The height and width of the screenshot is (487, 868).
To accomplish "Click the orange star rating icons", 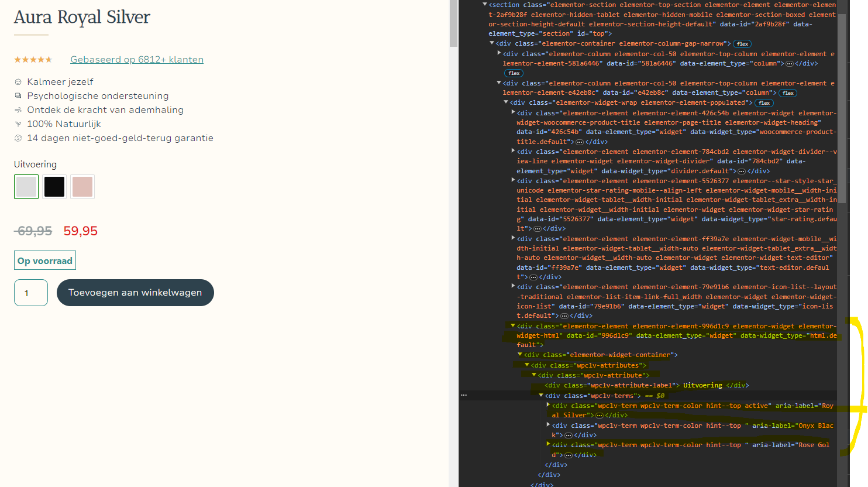I will click(x=33, y=60).
